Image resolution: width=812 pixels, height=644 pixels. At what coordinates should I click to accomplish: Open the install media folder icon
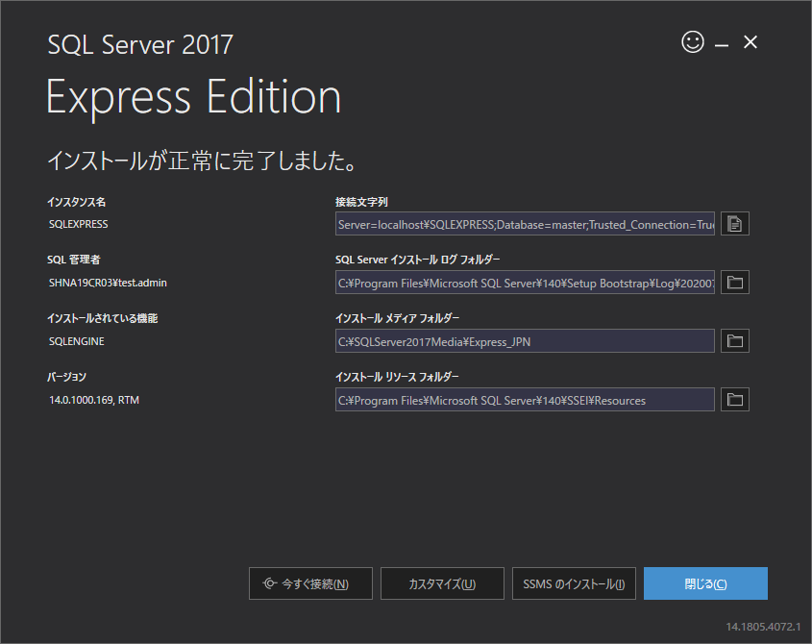tap(735, 341)
